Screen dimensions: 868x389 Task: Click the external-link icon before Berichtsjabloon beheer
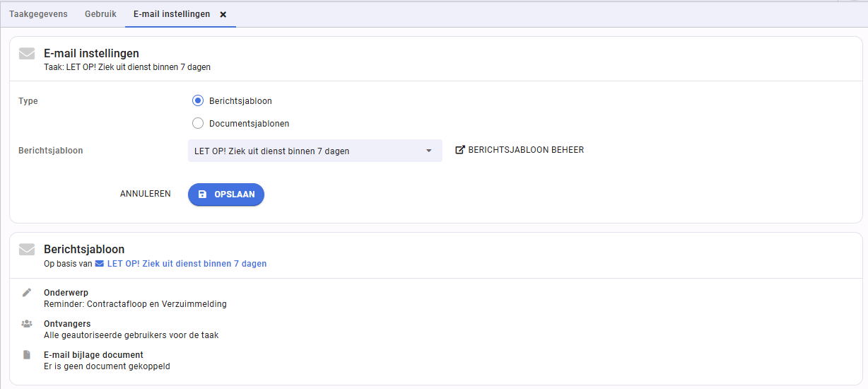[460, 150]
